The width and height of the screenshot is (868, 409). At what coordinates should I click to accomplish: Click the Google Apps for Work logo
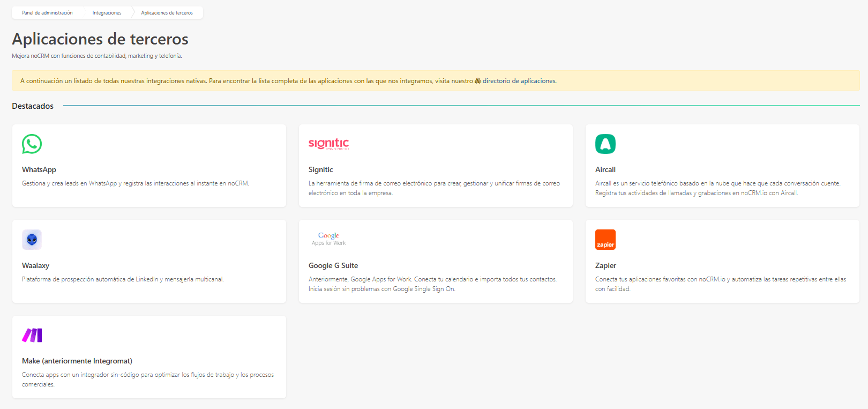(328, 239)
